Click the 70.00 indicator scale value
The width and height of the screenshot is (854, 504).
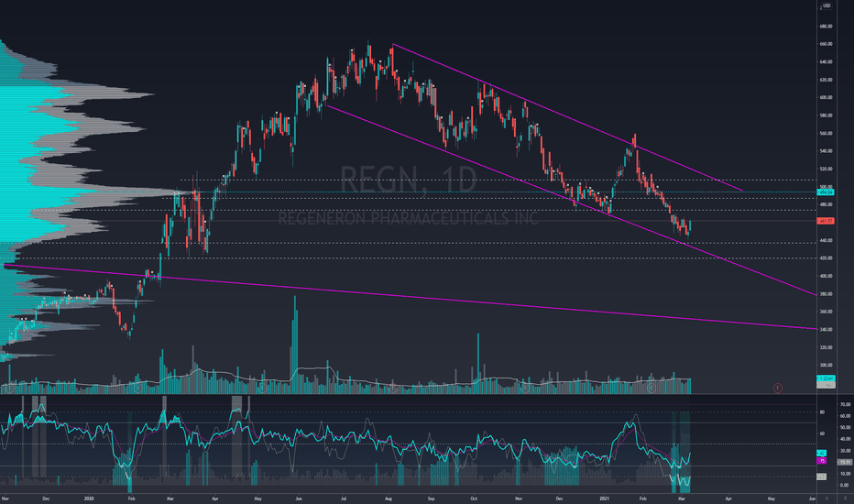[845, 404]
